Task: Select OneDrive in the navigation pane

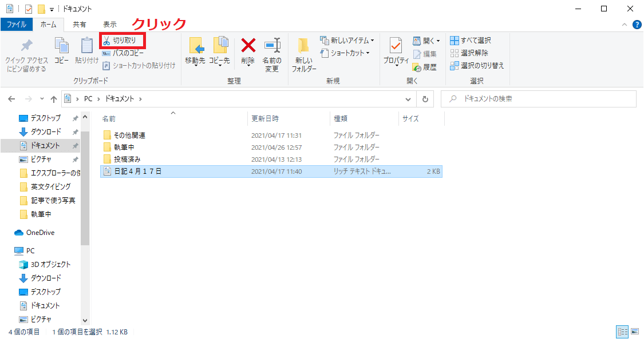Action: tap(40, 233)
